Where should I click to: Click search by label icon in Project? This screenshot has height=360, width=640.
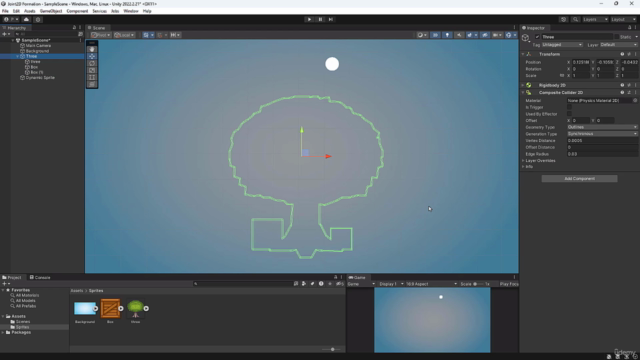point(313,284)
